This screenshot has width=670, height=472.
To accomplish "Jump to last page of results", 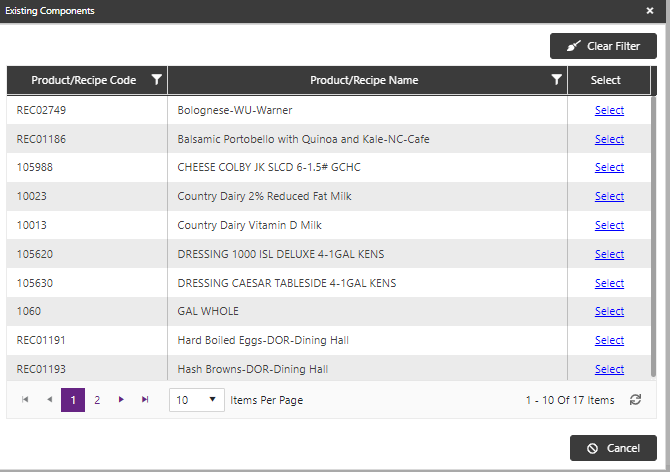I will coord(145,399).
